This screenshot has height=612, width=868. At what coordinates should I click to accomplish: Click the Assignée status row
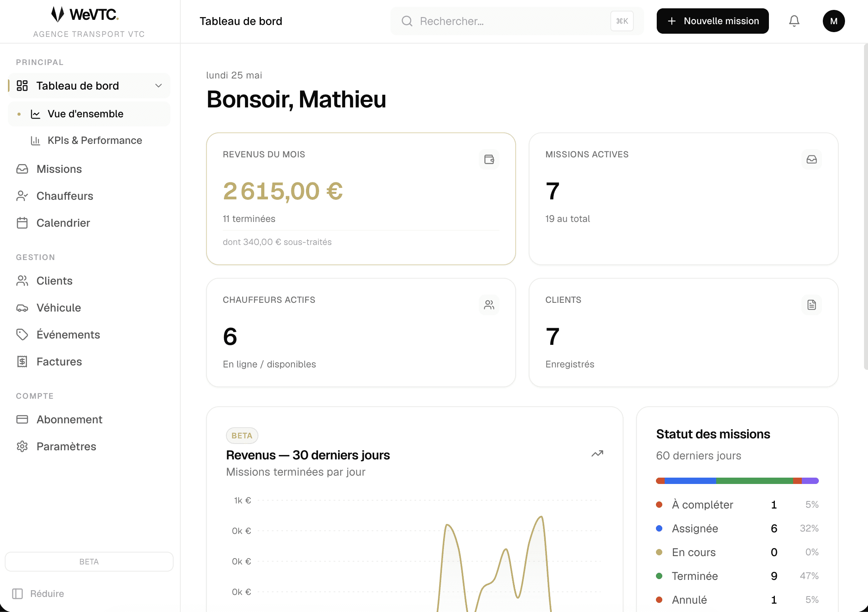click(737, 528)
